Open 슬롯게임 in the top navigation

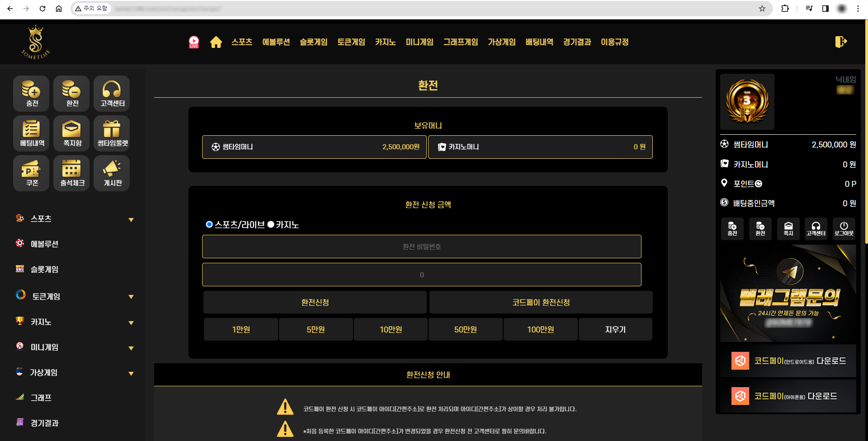coord(314,42)
